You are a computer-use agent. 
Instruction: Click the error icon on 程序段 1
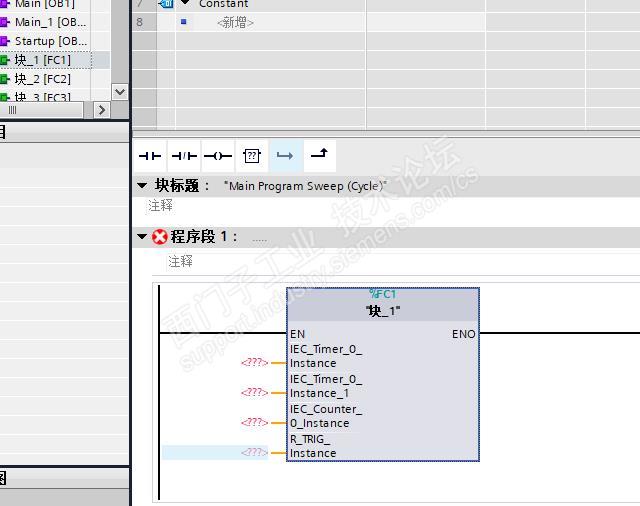point(160,237)
